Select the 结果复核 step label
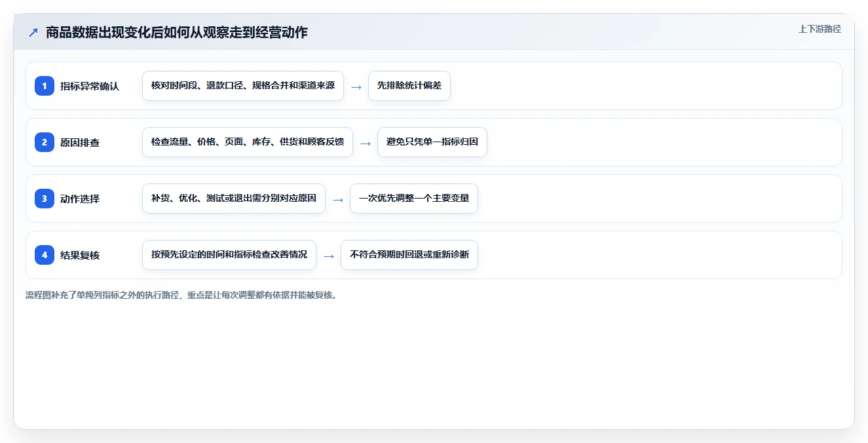 [80, 255]
